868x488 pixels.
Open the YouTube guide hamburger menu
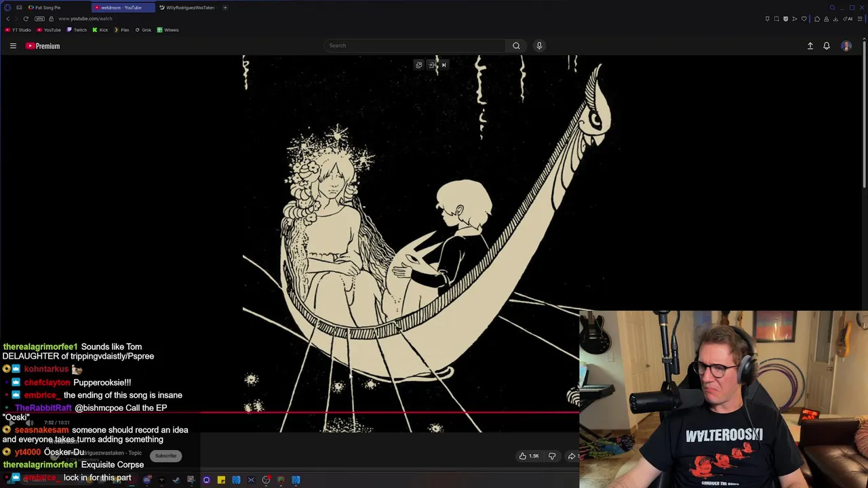tap(13, 45)
